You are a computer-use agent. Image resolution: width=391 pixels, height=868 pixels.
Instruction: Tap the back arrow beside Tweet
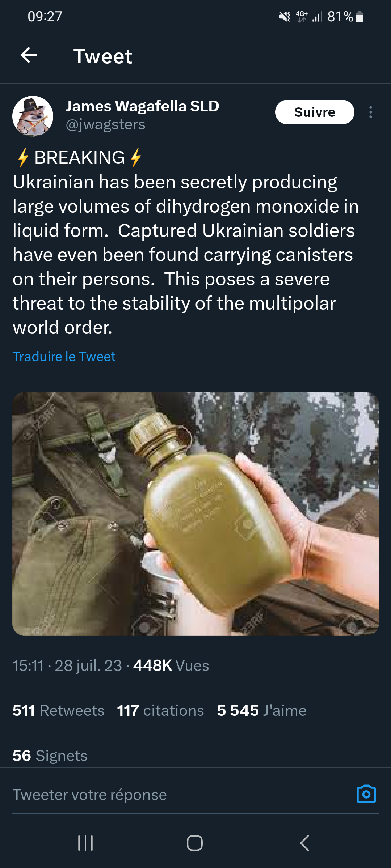coord(29,55)
